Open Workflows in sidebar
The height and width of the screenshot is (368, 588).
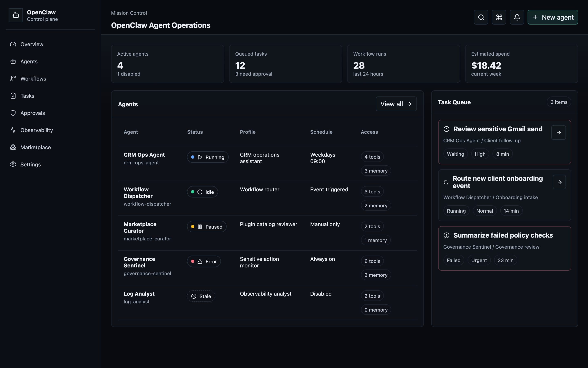50,79
